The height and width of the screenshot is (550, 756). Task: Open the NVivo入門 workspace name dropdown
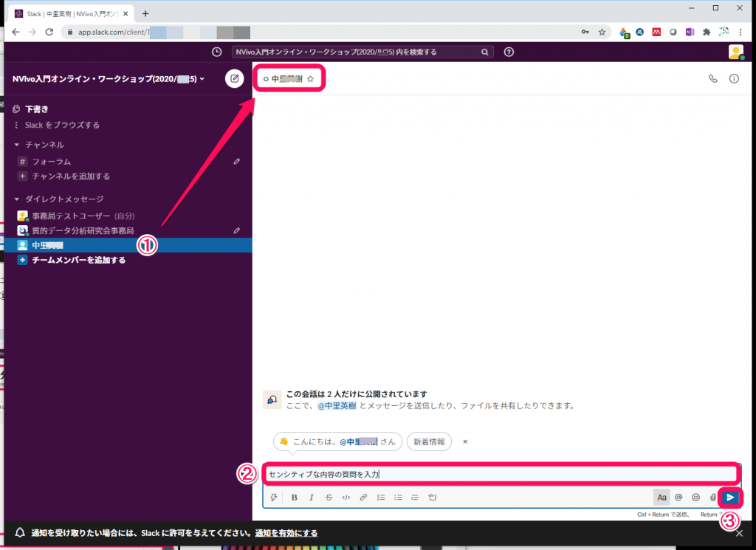(109, 78)
